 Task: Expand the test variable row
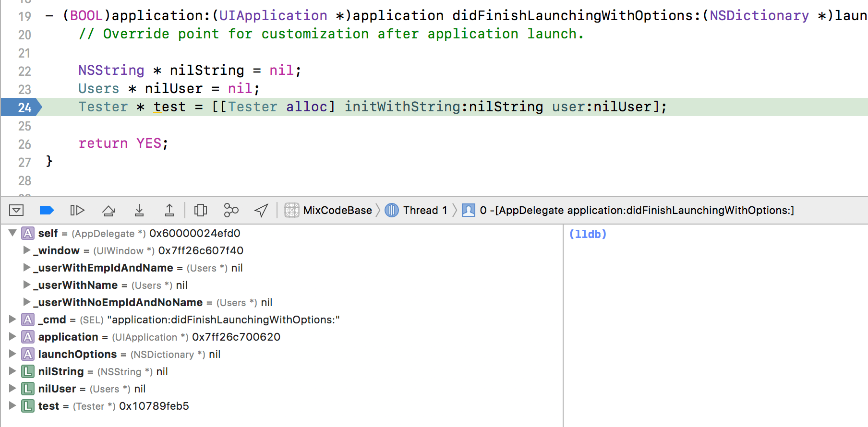[x=12, y=405]
